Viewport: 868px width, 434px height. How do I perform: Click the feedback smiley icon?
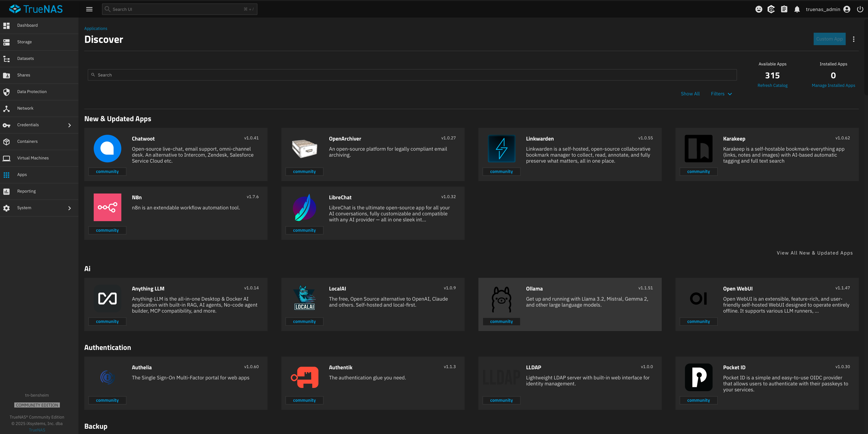pyautogui.click(x=758, y=9)
